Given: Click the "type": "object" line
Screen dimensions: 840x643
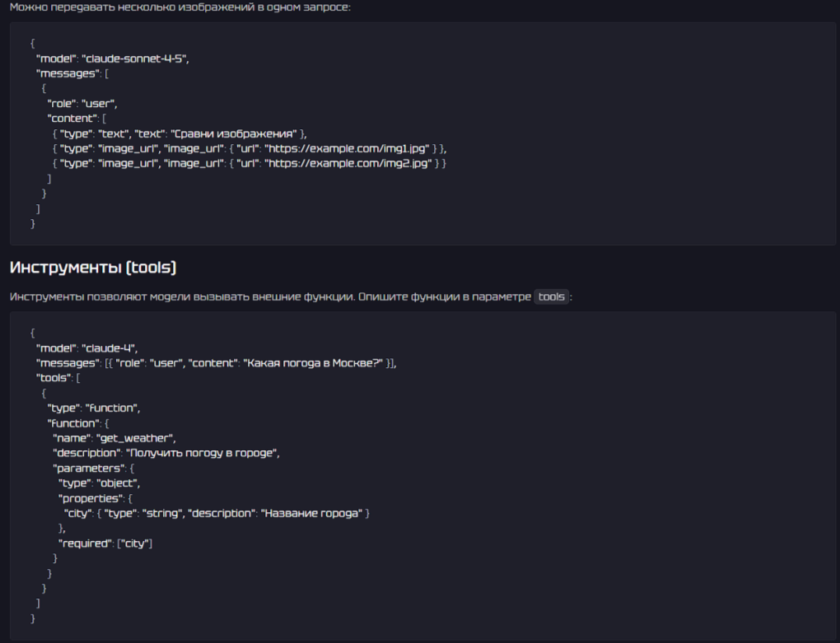Looking at the screenshot, I should (99, 483).
